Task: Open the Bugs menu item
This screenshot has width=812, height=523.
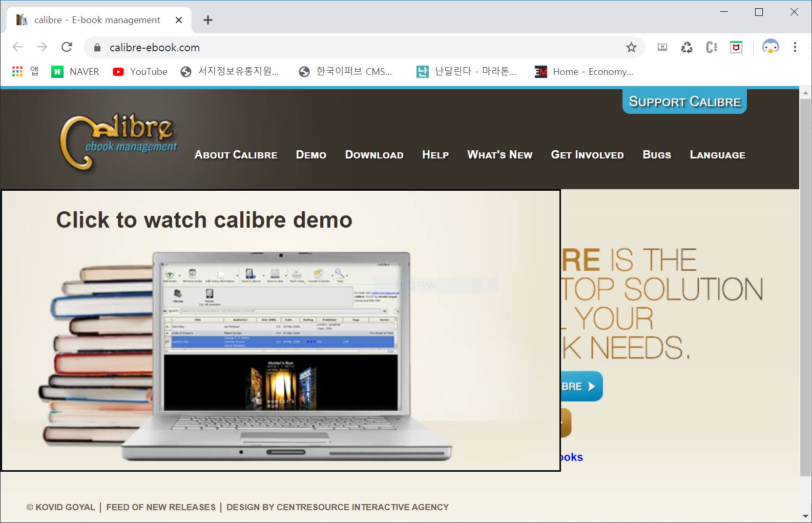Action: pyautogui.click(x=657, y=155)
